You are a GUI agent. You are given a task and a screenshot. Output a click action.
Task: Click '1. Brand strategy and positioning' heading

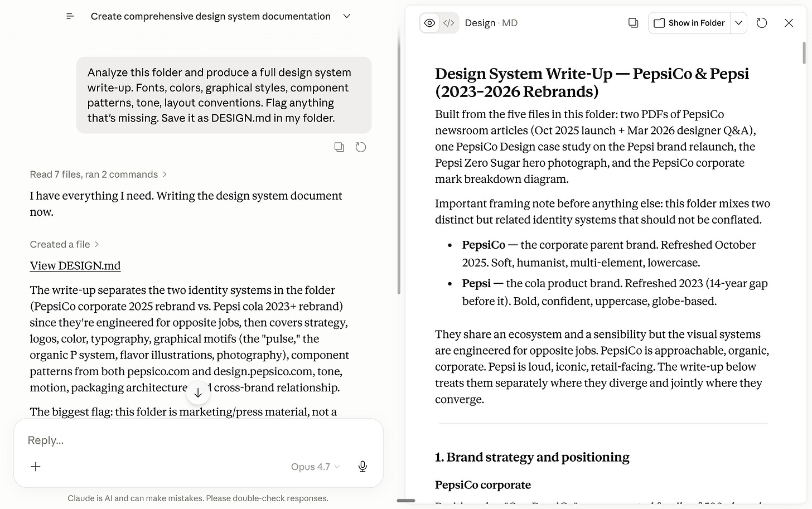(532, 457)
